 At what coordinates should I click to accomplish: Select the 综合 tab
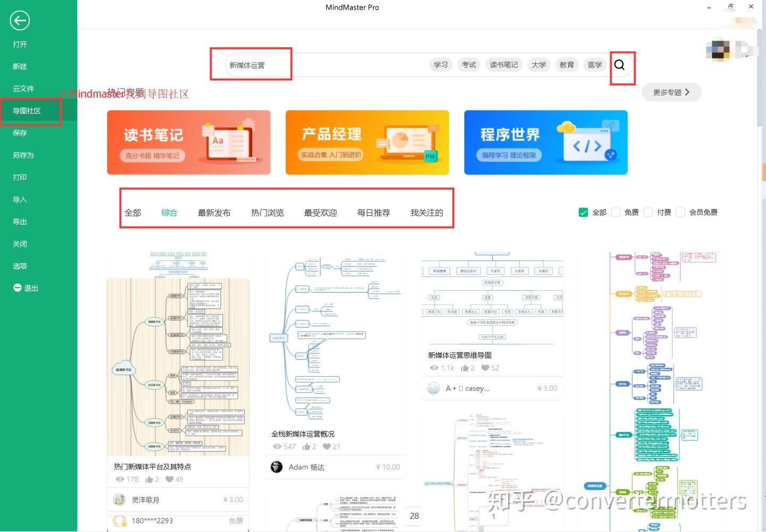tap(169, 213)
